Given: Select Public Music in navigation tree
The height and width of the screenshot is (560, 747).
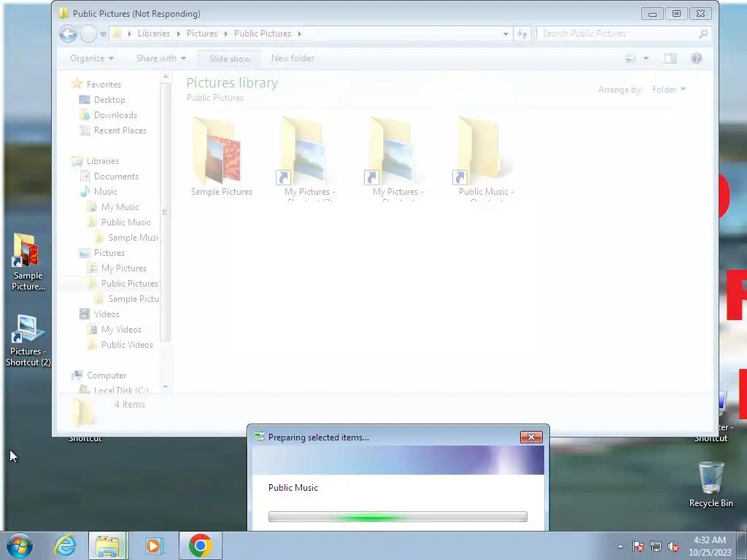Looking at the screenshot, I should [125, 222].
